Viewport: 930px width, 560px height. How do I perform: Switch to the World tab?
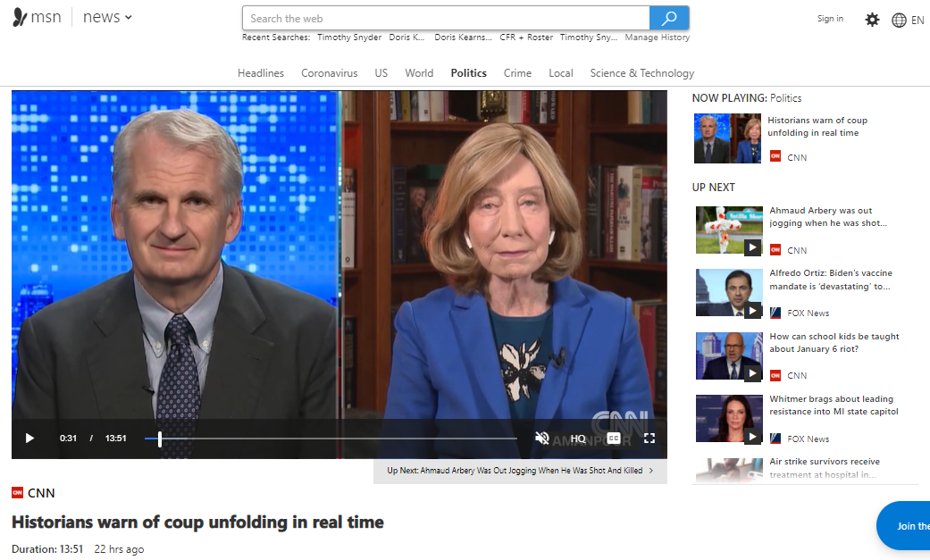coord(419,73)
